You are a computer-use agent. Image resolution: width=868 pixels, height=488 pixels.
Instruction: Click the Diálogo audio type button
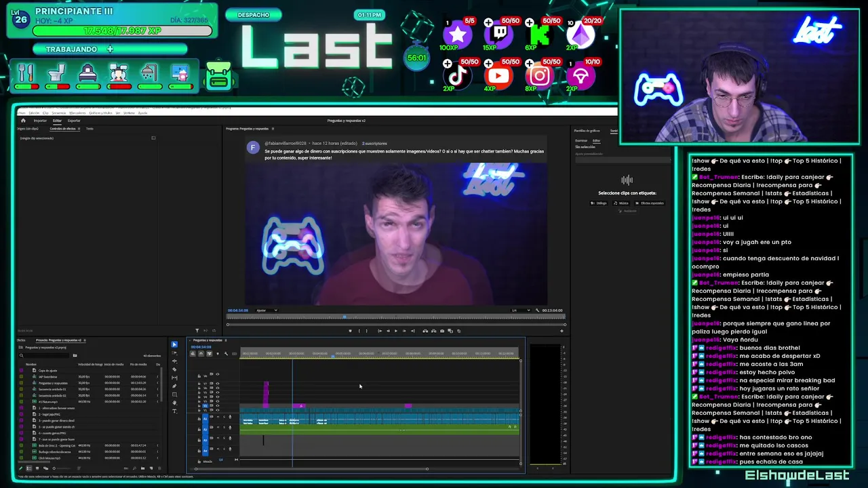point(599,203)
